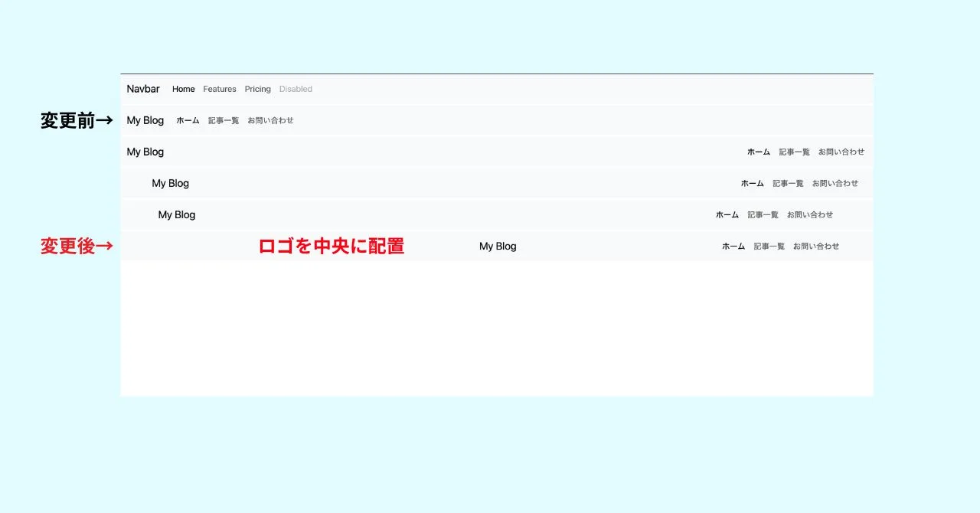Click お問い合わせ in the 変更前 navbar

(270, 120)
